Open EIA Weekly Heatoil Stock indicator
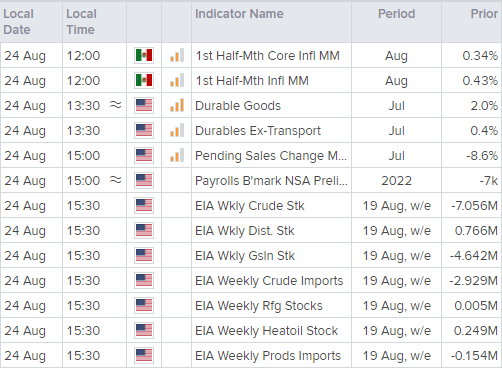The image size is (502, 368). tap(266, 331)
